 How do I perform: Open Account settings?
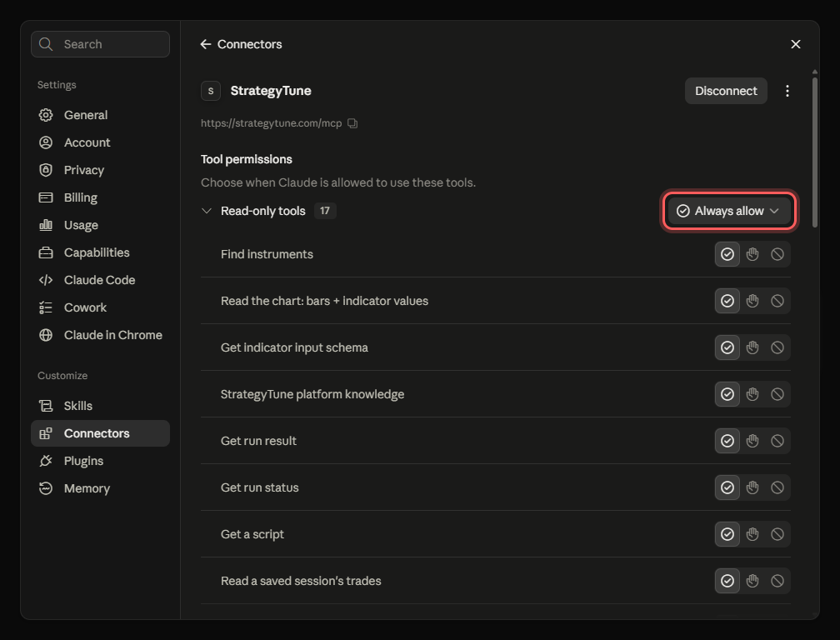[x=100, y=142]
